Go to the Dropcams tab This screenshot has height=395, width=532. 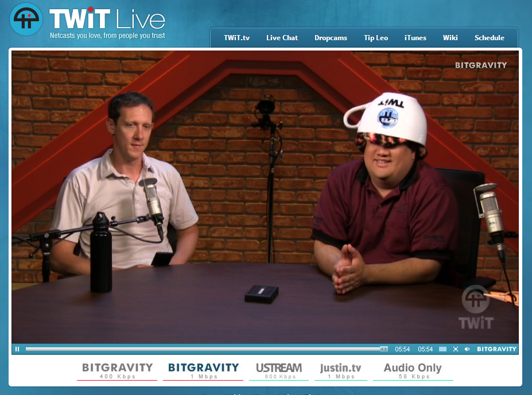[331, 38]
